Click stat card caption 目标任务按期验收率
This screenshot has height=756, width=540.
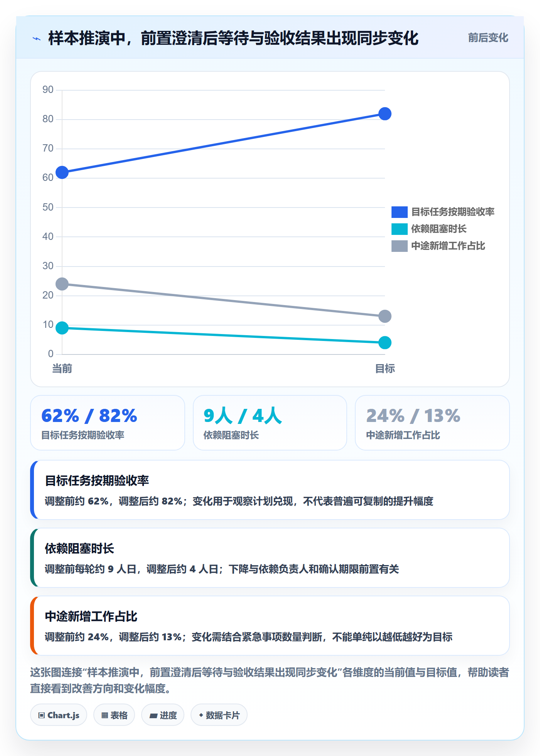click(x=83, y=435)
